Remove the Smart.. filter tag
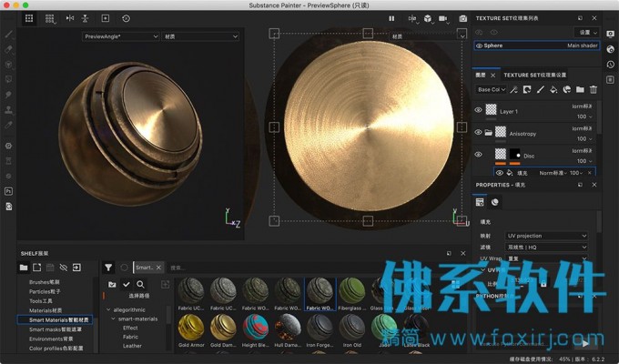This screenshot has height=364, width=619. (x=158, y=268)
